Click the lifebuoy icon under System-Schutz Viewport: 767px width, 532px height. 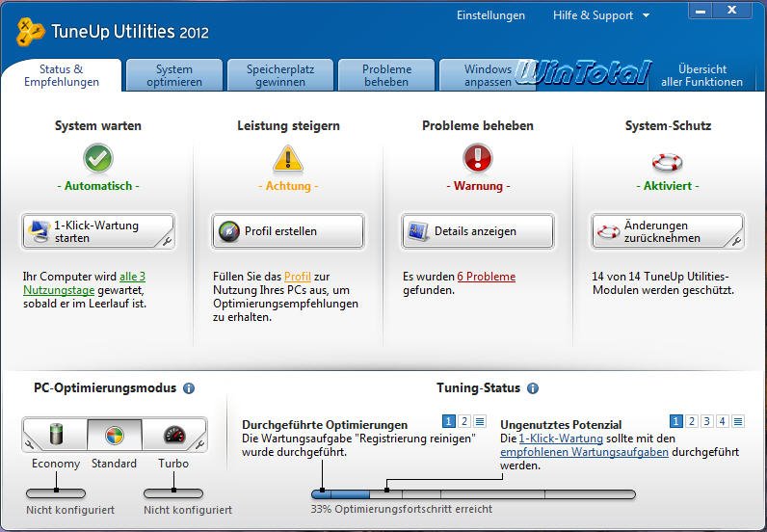tap(667, 162)
